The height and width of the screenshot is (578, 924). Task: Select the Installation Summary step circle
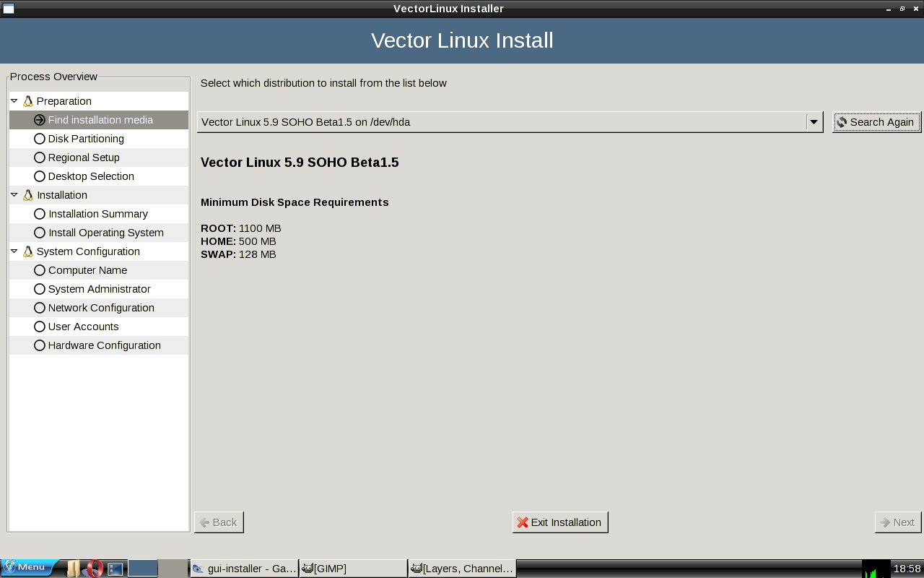pyautogui.click(x=40, y=214)
